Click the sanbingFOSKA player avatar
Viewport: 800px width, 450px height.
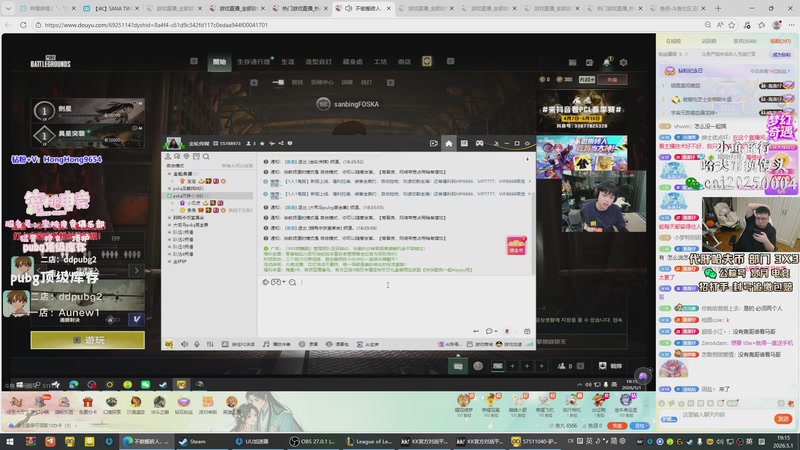323,104
